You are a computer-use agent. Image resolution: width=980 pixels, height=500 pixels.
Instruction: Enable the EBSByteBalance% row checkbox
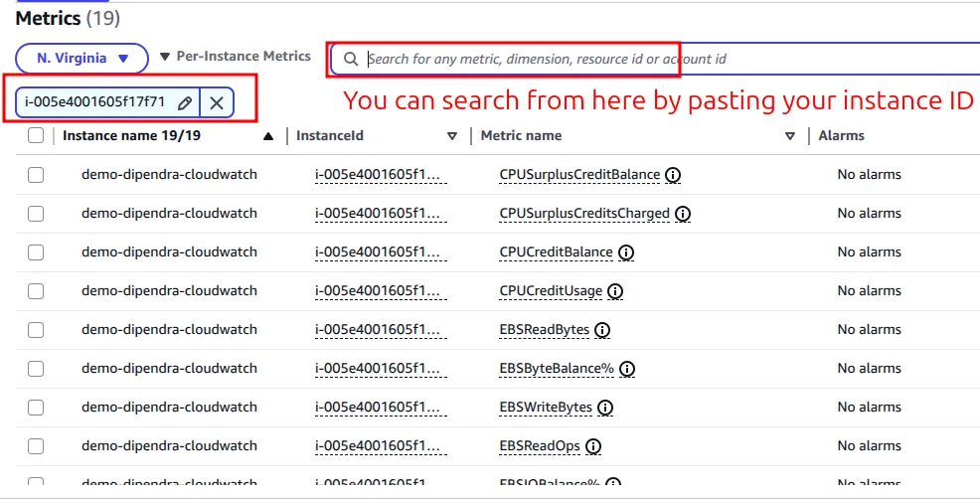[x=36, y=369]
